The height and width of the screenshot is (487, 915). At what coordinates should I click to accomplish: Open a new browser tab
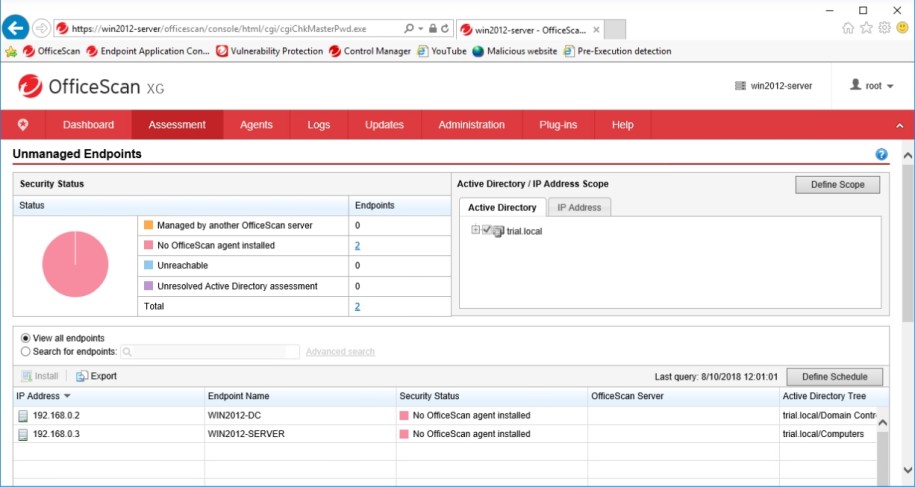pyautogui.click(x=615, y=29)
